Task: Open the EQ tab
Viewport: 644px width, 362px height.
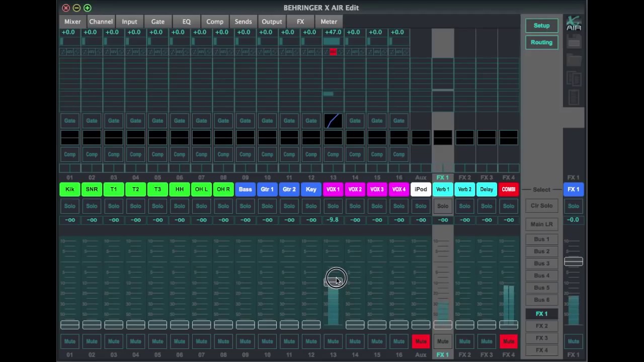Action: click(187, 22)
